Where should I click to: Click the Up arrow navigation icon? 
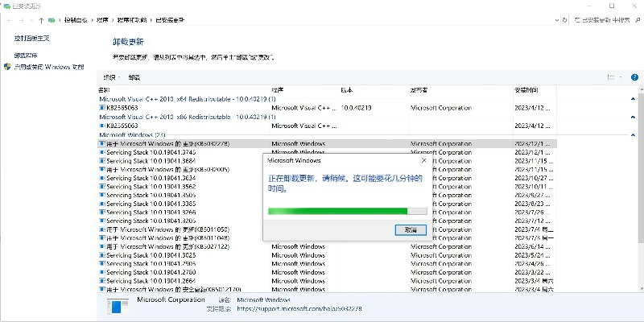[x=41, y=19]
